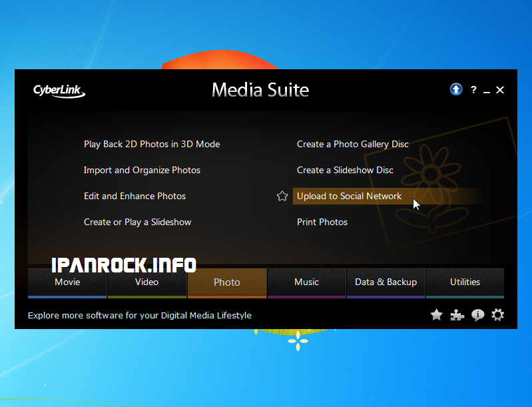Close the Media Suite window
Image resolution: width=532 pixels, height=407 pixels.
(500, 90)
